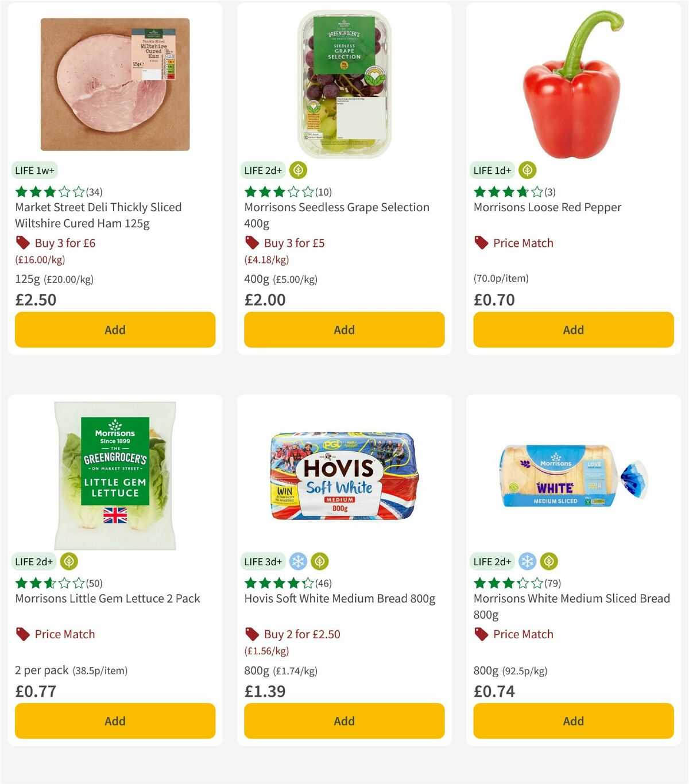Click the organic leaf icon on Seedless Grape Selection
689x784 pixels.
[x=298, y=170]
